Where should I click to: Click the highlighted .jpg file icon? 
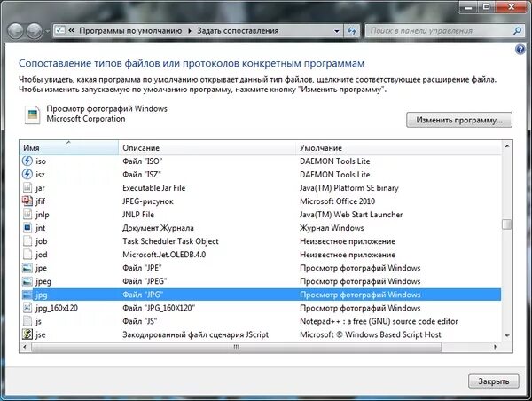27,295
